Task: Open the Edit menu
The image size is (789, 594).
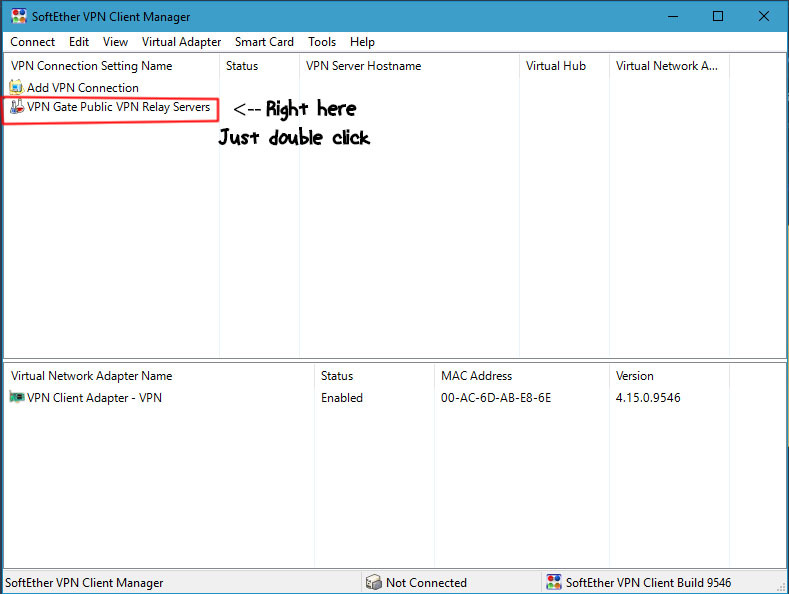Action: coord(79,42)
